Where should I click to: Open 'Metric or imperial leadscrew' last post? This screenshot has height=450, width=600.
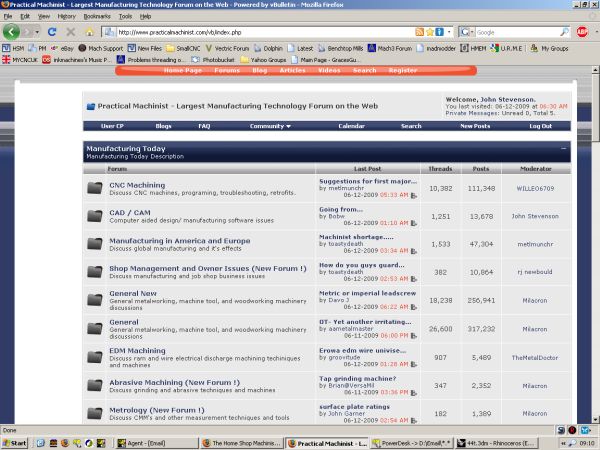tap(367, 293)
